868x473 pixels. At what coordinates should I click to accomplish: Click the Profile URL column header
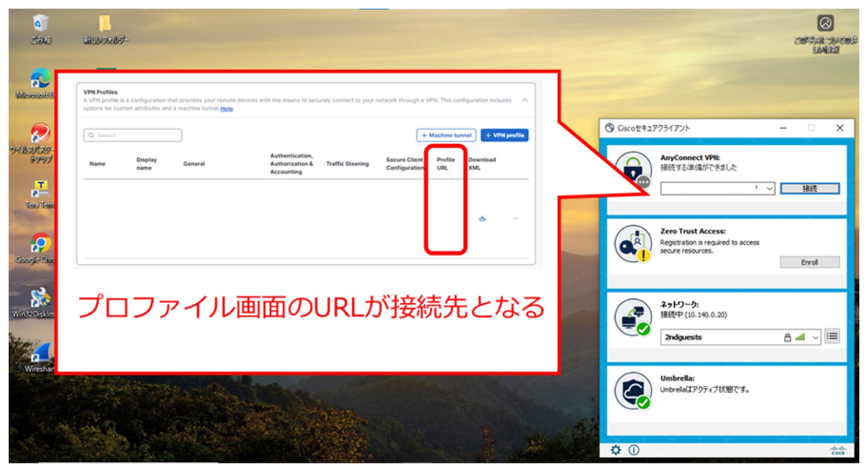coord(446,164)
